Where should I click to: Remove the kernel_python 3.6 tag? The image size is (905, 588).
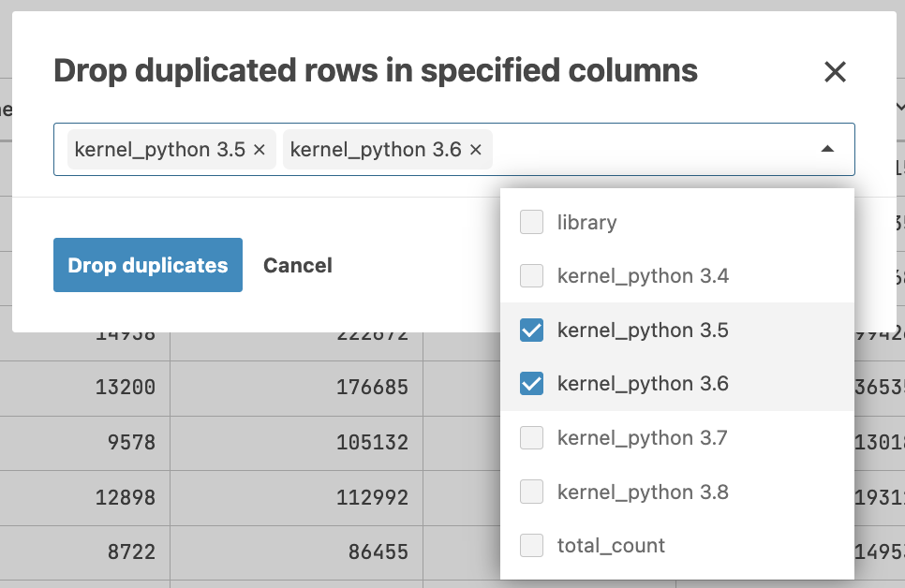[476, 149]
